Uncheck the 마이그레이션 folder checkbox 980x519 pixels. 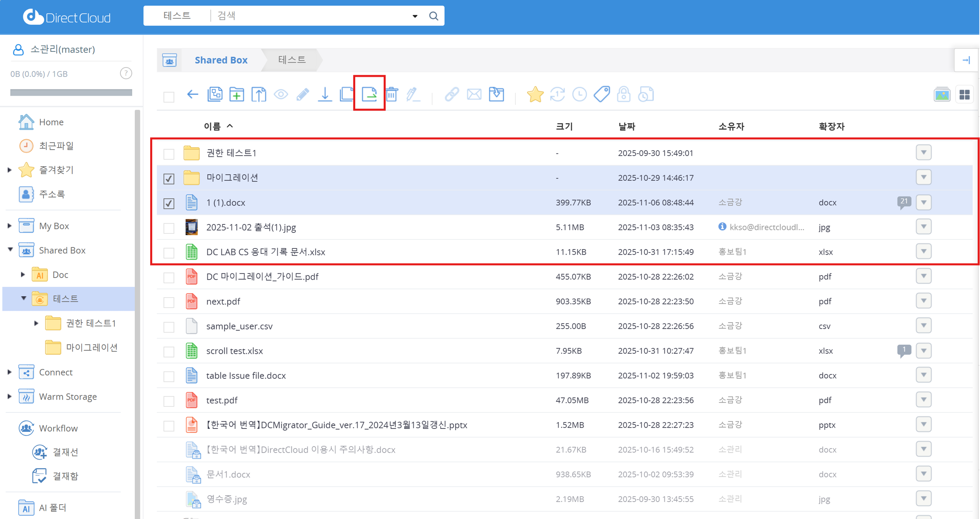(x=169, y=179)
